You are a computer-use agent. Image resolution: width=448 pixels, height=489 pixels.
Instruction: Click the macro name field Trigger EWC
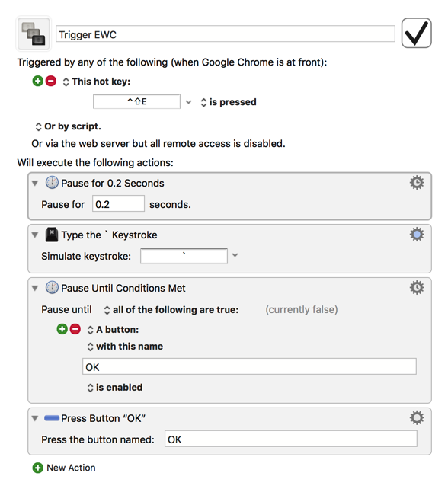tap(226, 34)
